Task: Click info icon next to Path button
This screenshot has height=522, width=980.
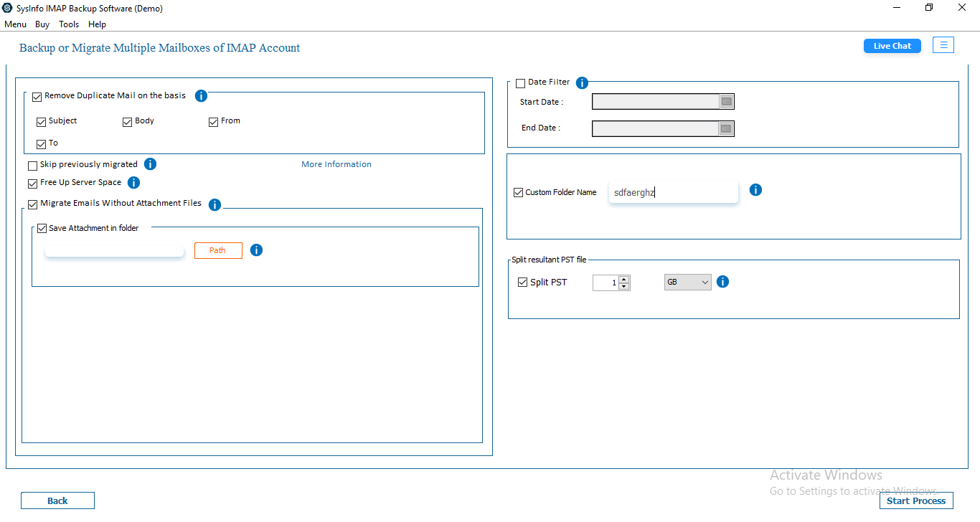Action: tap(256, 250)
